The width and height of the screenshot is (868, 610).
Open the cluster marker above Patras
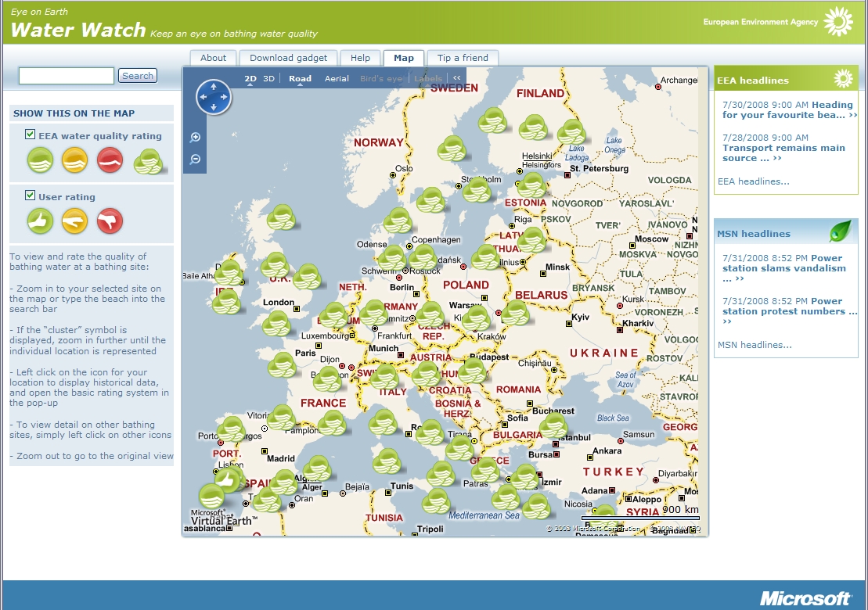(485, 470)
